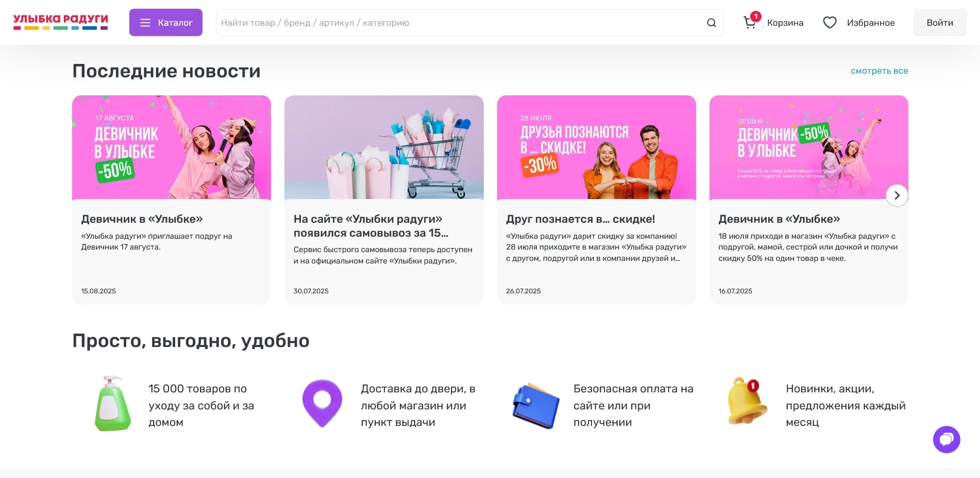Viewport: 980px width, 478px height.
Task: Open the cart badge showing 1 item
Action: [x=756, y=16]
